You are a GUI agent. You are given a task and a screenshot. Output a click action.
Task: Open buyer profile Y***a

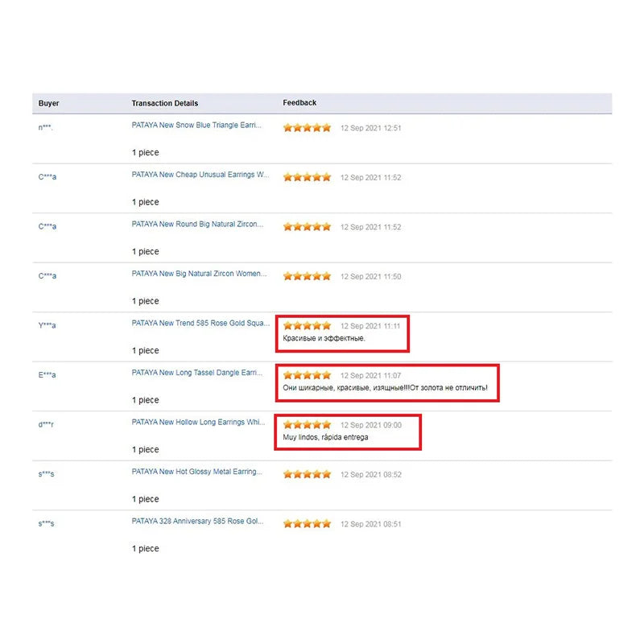tap(47, 325)
